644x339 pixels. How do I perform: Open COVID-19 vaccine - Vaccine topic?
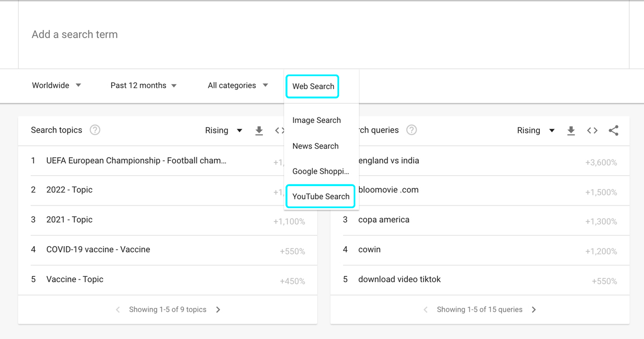point(98,249)
